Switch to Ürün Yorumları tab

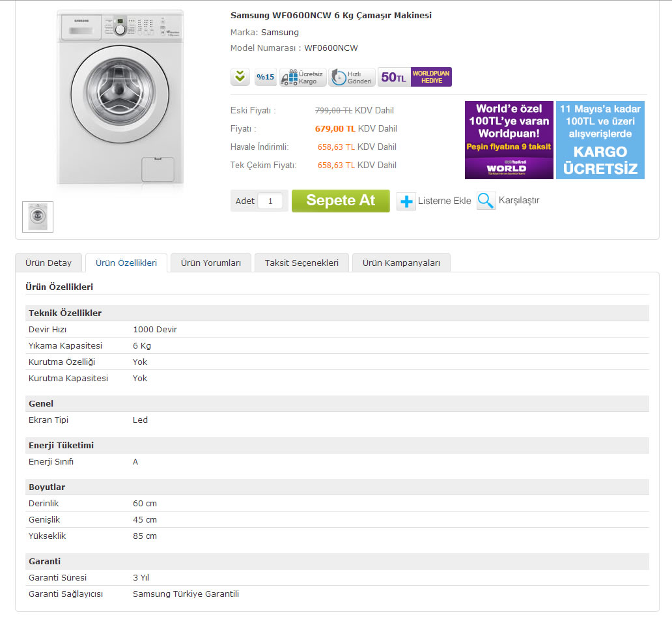coord(211,263)
